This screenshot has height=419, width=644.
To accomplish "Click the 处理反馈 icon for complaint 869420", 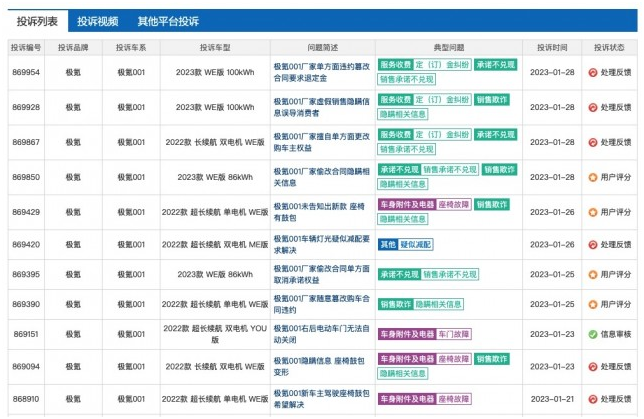I will click(x=593, y=244).
